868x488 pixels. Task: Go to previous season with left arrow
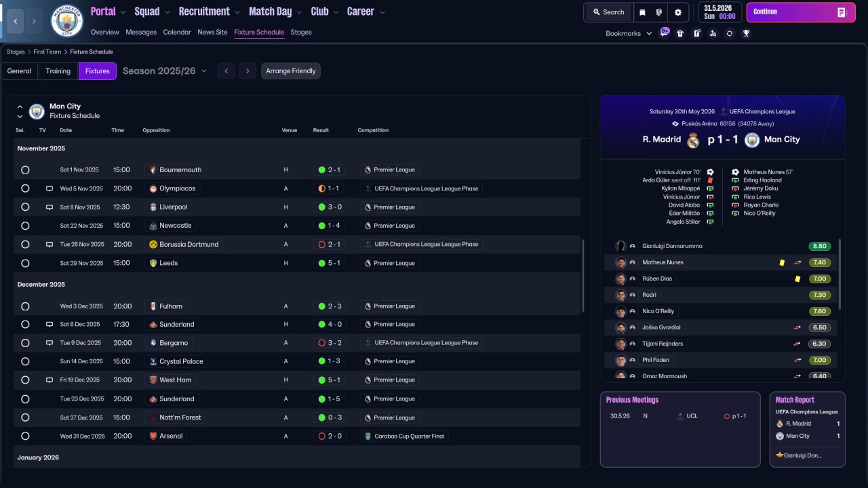point(226,71)
